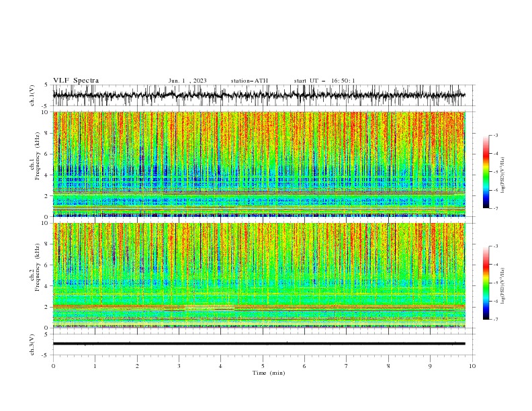Click the "0" tick label on the Time axis

click(53, 366)
